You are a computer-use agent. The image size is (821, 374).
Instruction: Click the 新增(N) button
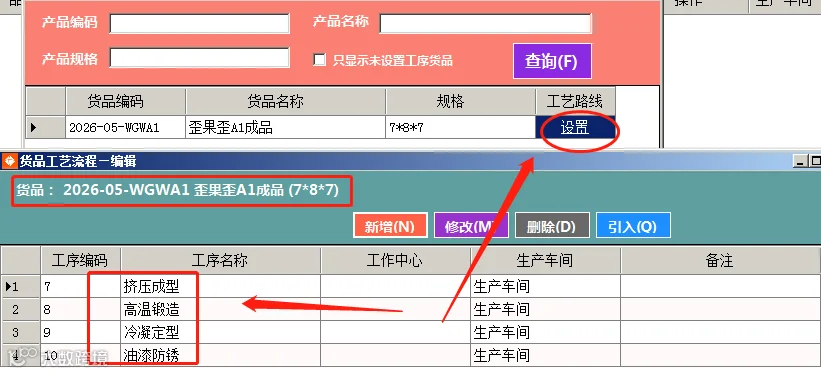click(x=390, y=226)
